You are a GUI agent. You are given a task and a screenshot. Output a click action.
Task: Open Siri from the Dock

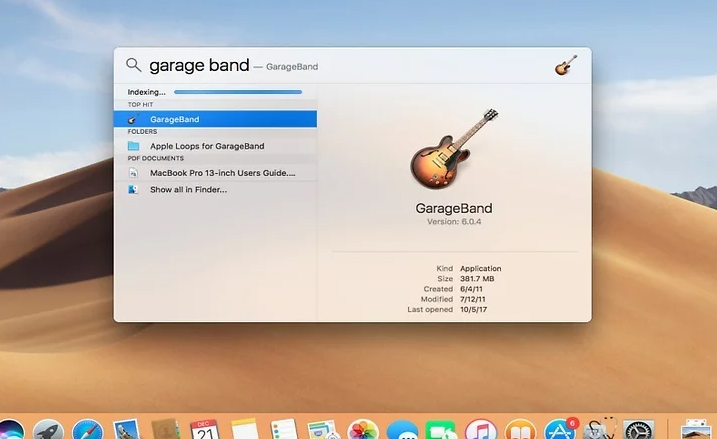[x=9, y=430]
